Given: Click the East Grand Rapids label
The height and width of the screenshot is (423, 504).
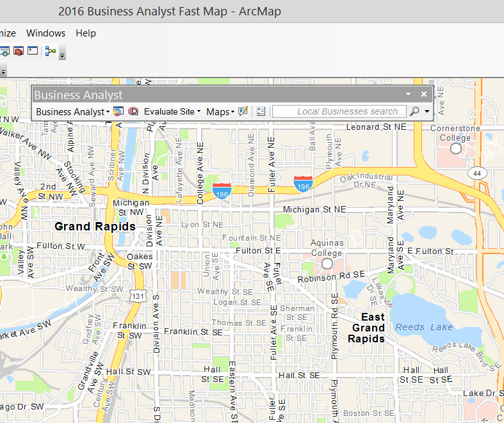Looking at the screenshot, I should pos(366,328).
